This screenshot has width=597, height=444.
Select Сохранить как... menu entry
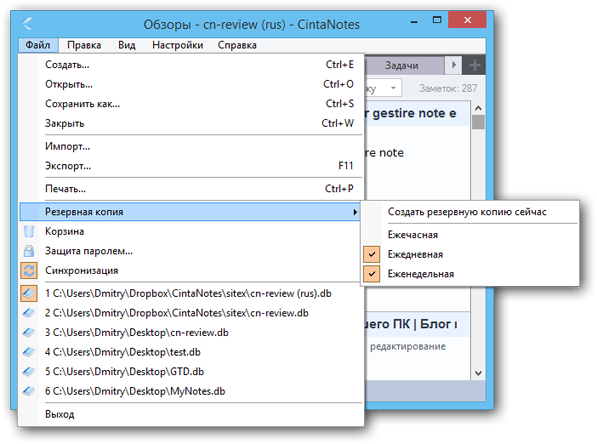(x=190, y=104)
